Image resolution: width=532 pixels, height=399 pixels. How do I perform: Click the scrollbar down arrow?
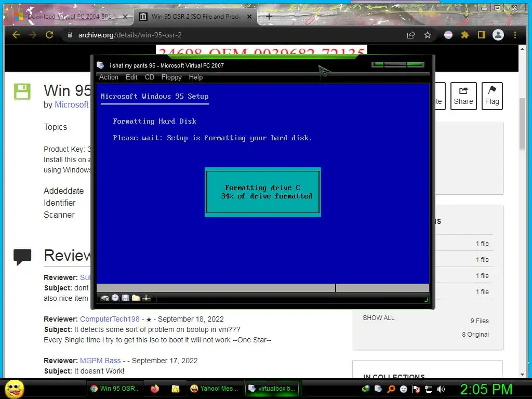(522, 374)
